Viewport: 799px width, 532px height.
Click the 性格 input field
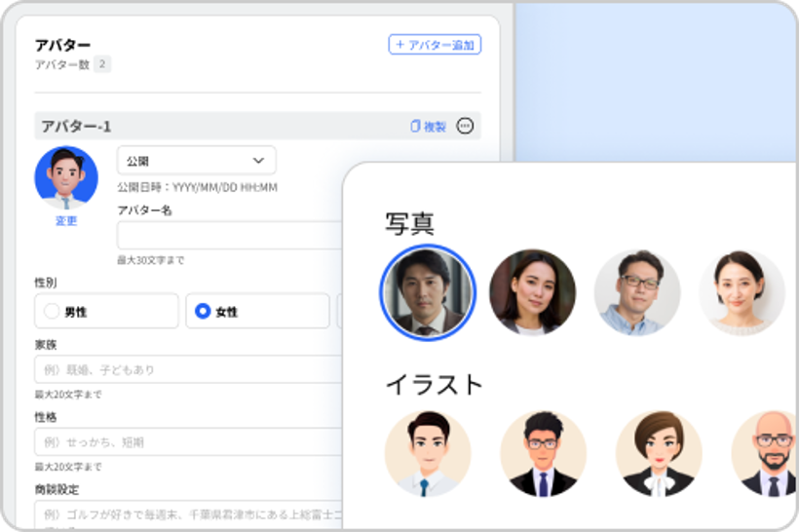pos(188,441)
